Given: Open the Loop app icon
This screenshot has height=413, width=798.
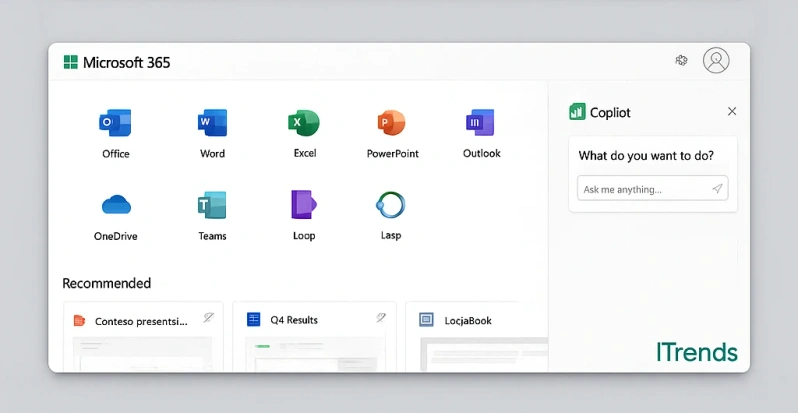Looking at the screenshot, I should coord(304,205).
